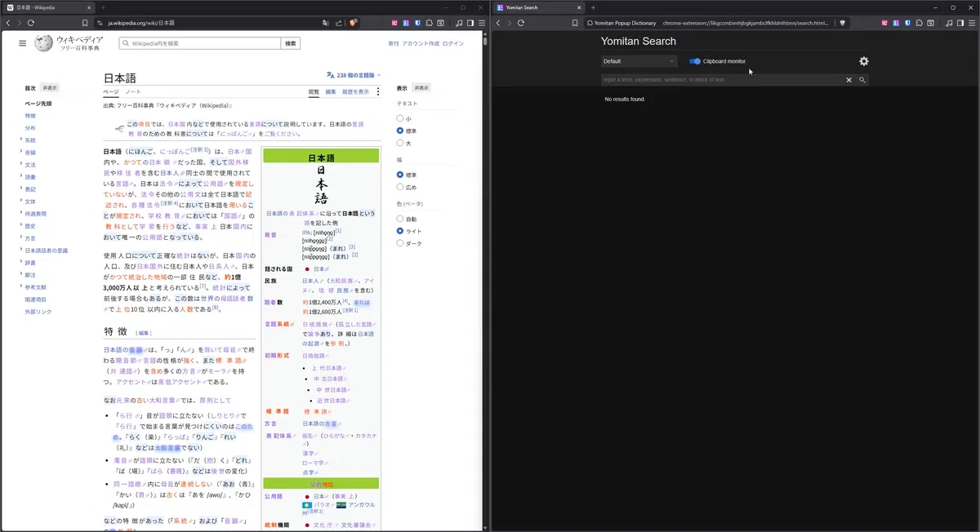Reload the Wikipedia browser window

point(31,23)
